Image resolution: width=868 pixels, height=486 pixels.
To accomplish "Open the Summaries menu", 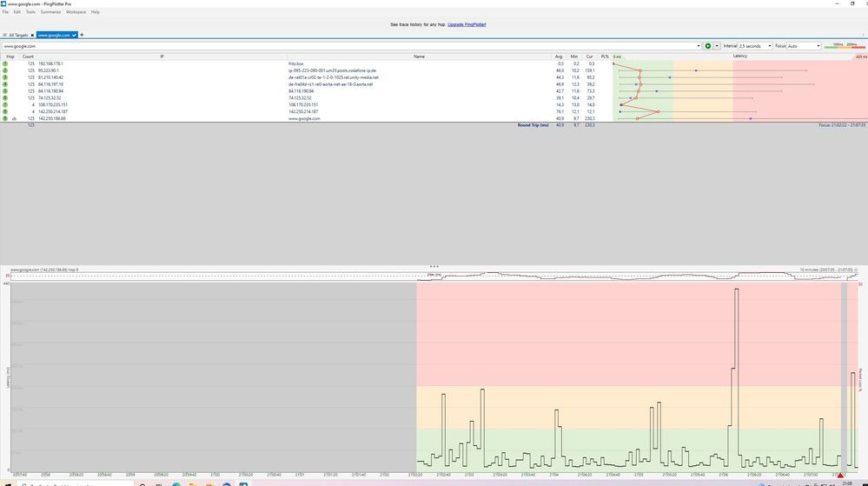I will pyautogui.click(x=50, y=11).
